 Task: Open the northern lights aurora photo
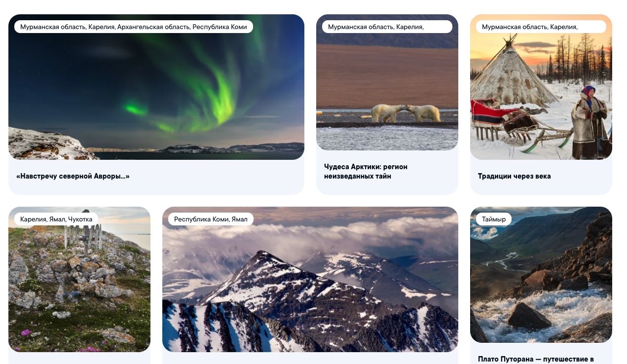156,87
